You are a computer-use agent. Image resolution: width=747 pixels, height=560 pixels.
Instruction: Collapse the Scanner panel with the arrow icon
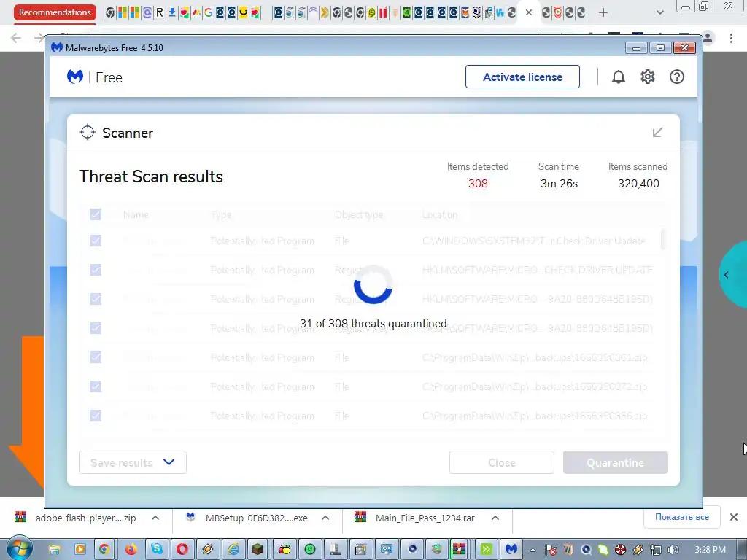tap(657, 133)
